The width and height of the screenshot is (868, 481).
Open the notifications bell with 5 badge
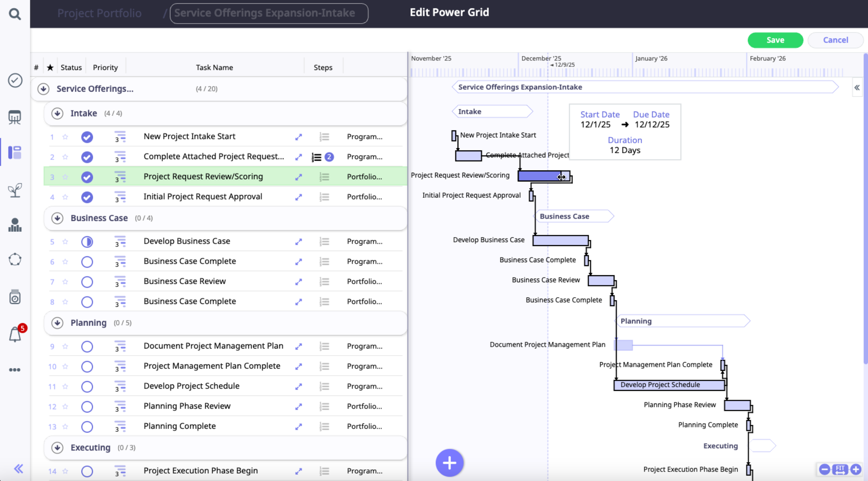click(x=15, y=335)
